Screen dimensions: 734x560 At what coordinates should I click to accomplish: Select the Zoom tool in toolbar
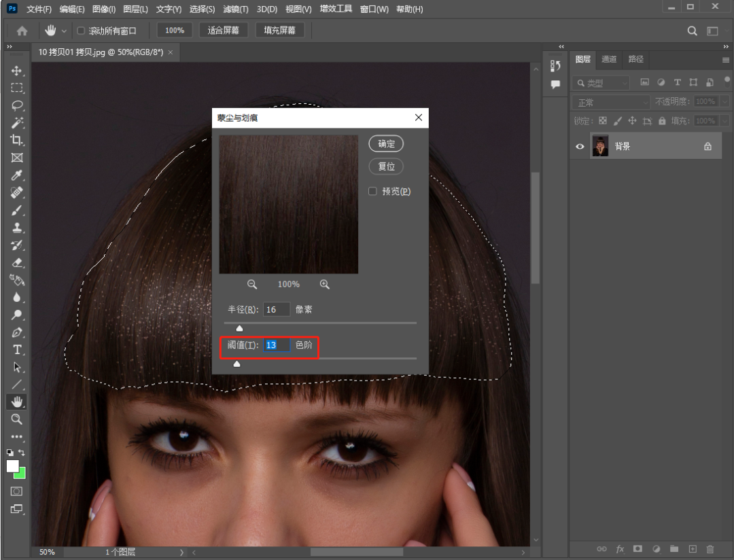[17, 419]
